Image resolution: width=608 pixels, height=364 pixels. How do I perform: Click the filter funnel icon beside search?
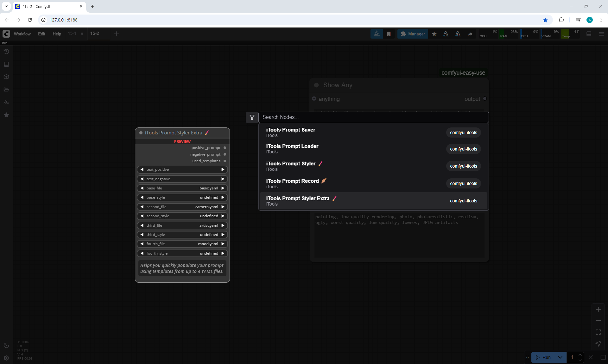tap(252, 117)
